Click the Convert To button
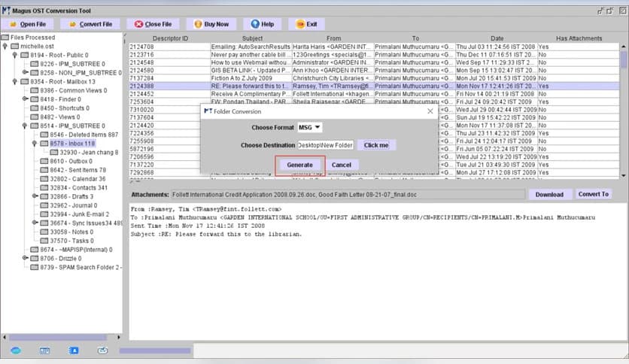Viewport: 629px width, 364px height. coord(594,194)
